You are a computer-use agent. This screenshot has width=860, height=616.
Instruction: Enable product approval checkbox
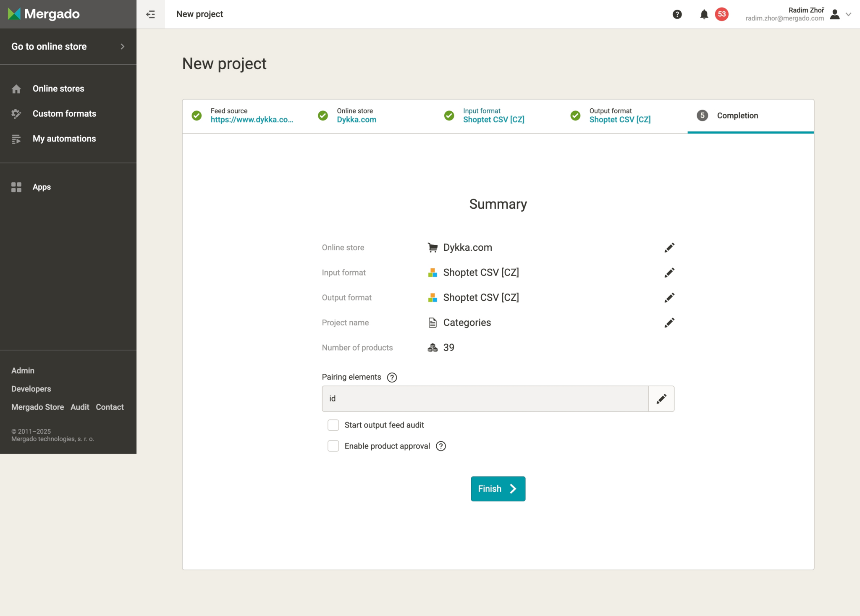click(333, 446)
